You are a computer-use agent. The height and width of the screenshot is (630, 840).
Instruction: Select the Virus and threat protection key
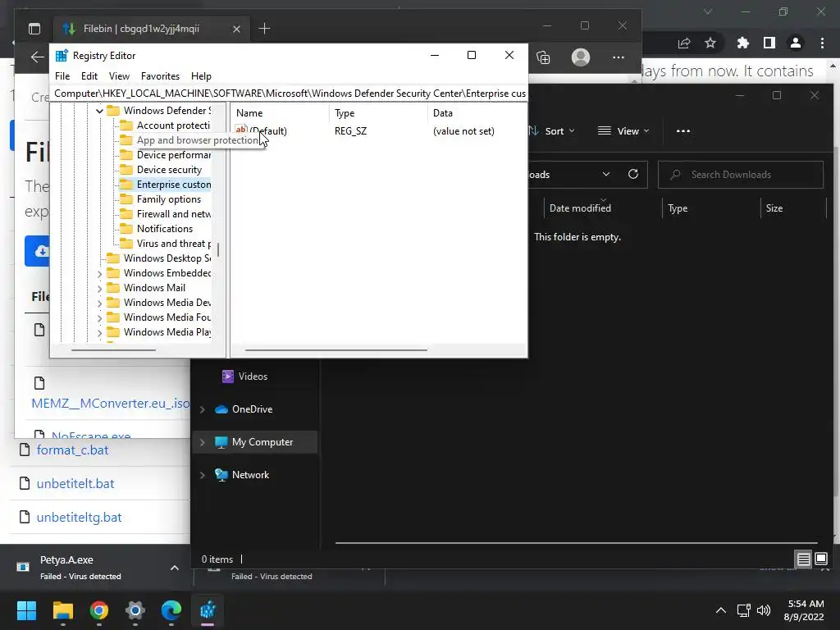[x=174, y=243]
